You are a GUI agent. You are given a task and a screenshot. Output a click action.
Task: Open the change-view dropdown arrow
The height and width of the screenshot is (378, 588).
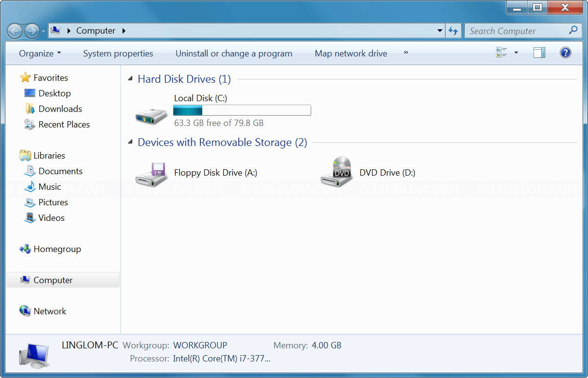pyautogui.click(x=516, y=52)
